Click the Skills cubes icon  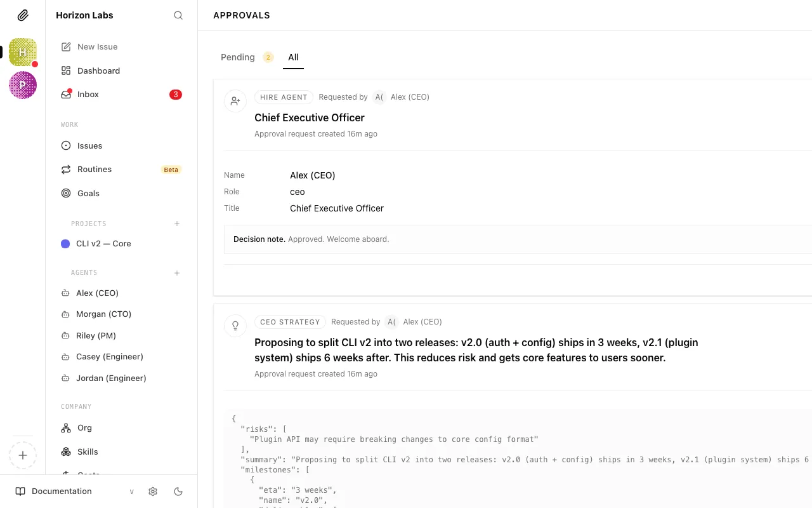click(x=66, y=451)
